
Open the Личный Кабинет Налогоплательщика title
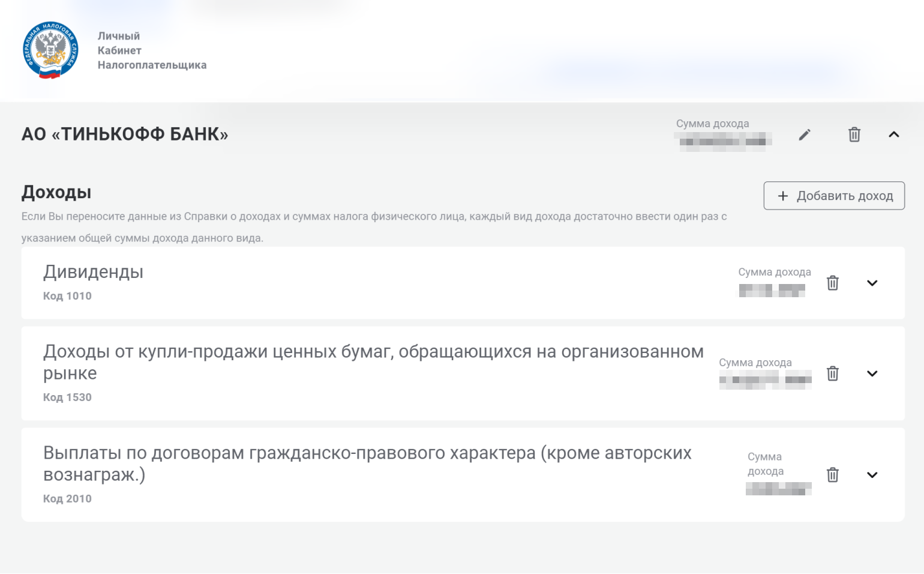coord(152,50)
